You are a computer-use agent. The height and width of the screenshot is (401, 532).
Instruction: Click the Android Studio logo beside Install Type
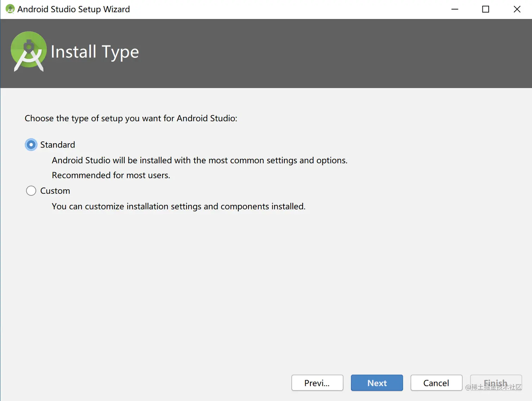[29, 51]
